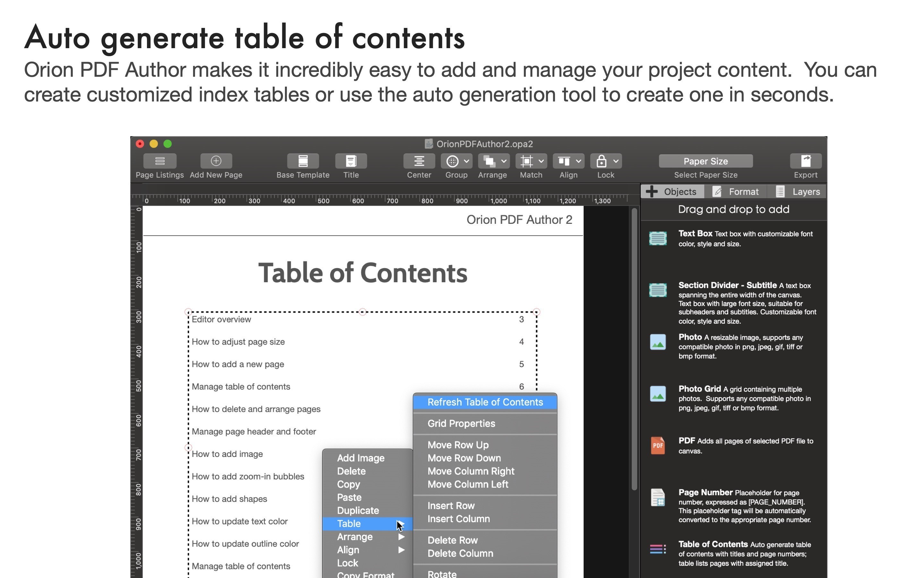Click the Add New Page plus icon
The image size is (924, 578).
coord(216,161)
